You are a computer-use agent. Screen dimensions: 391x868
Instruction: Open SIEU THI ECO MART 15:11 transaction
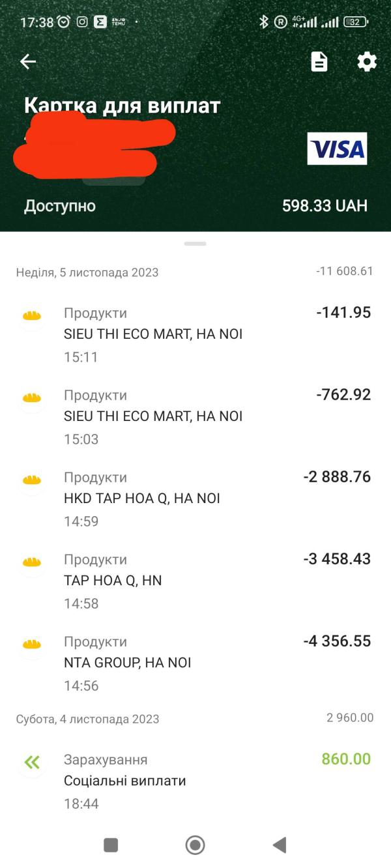(195, 335)
